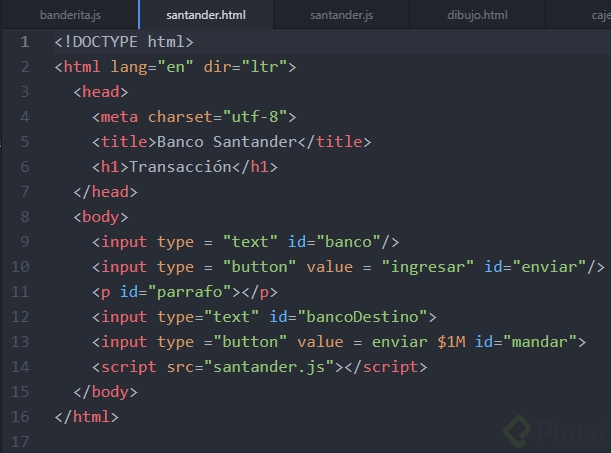
Task: Click the charset="utf-8" attribute
Action: 217,117
